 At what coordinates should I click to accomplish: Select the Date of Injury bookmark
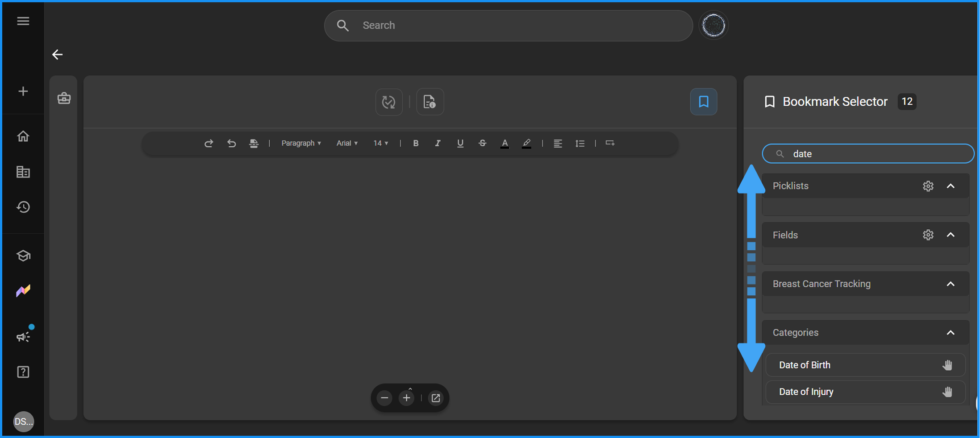[x=865, y=392]
